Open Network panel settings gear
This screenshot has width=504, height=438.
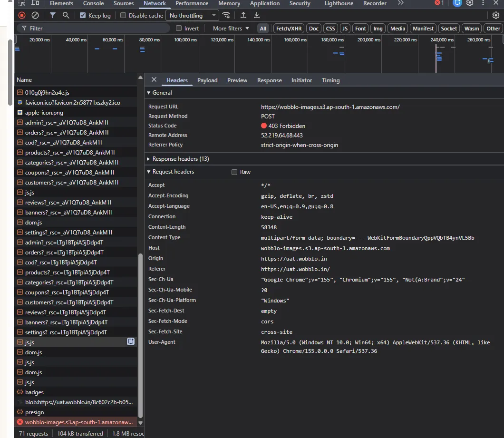coord(495,15)
